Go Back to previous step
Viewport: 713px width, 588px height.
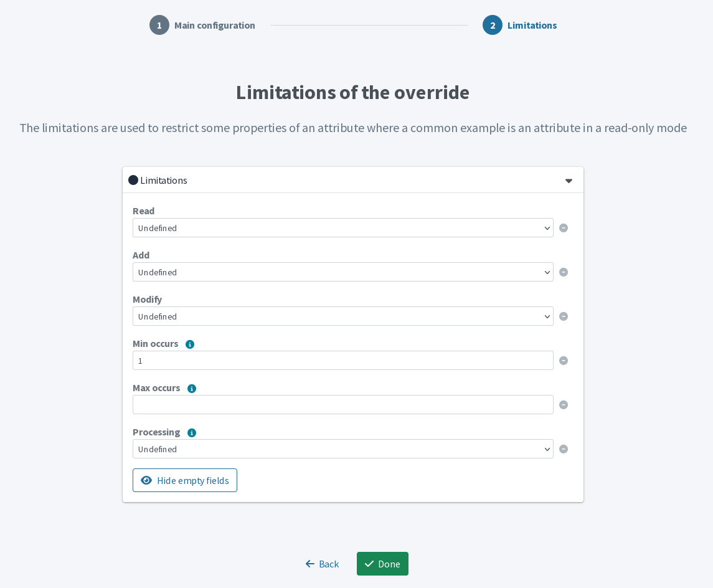[322, 564]
